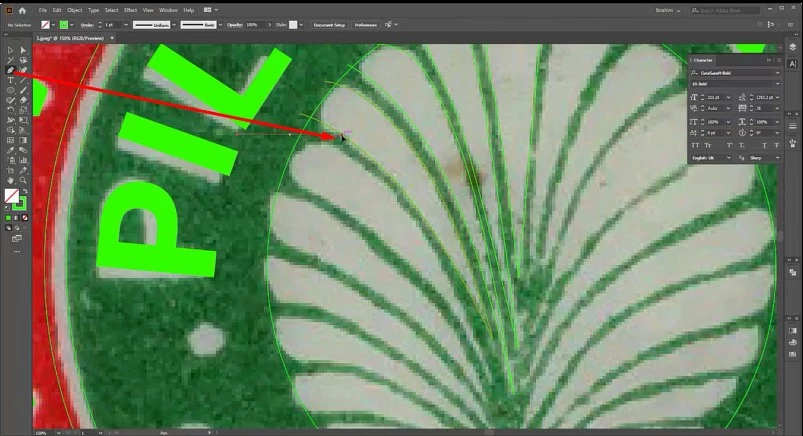Viewport: 803px width, 436px height.
Task: Open the Layers panel icon
Action: [793, 47]
